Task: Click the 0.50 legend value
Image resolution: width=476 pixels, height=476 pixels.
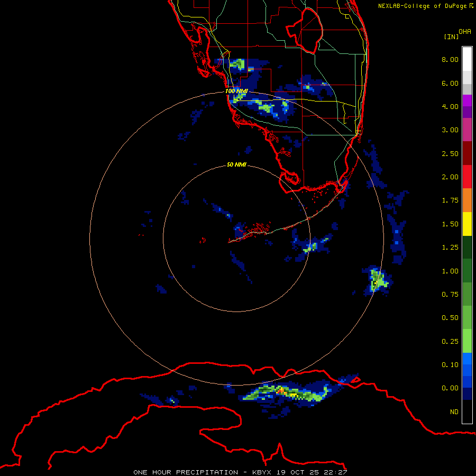Action: 450,318
